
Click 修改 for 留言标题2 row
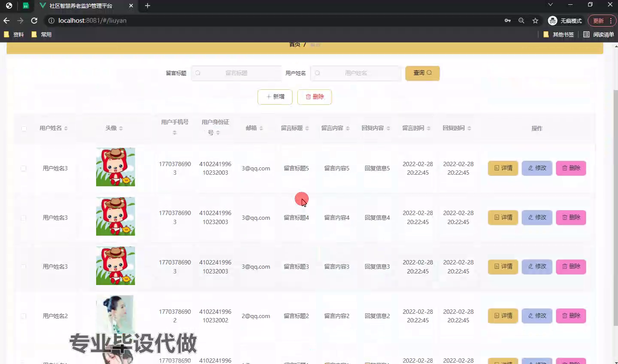click(x=537, y=316)
